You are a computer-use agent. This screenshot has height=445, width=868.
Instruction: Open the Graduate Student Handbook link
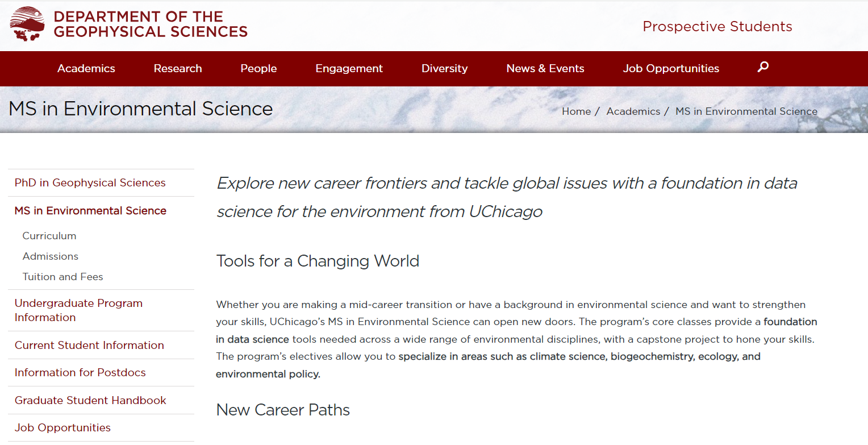pyautogui.click(x=90, y=401)
